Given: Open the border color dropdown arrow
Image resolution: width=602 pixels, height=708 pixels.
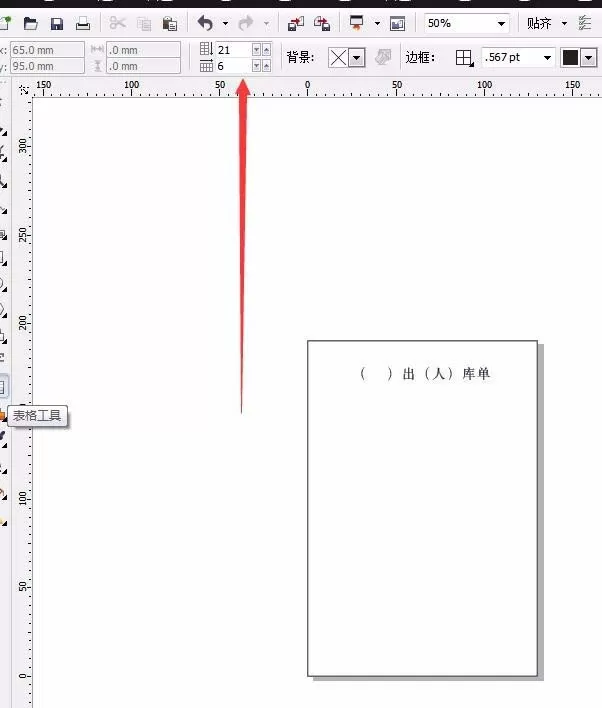Looking at the screenshot, I should 588,58.
